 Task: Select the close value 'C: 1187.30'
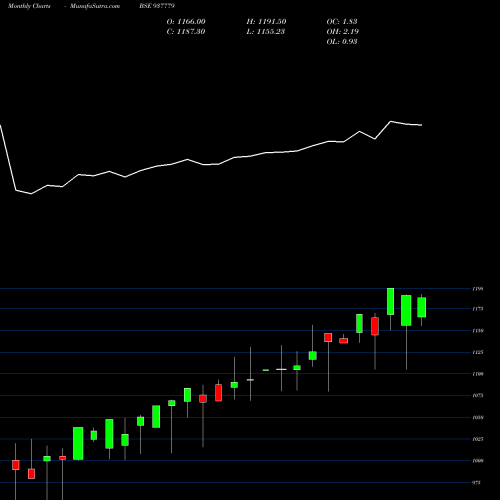point(186,32)
